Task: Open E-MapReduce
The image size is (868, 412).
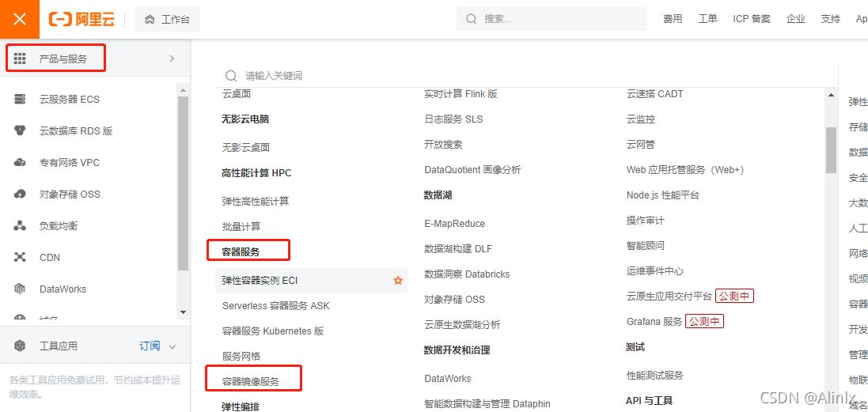Action: (x=454, y=224)
